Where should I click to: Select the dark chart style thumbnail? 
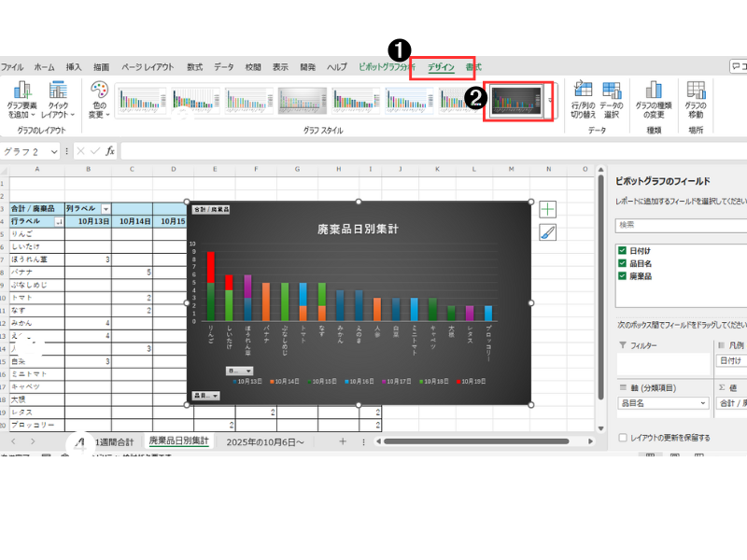(x=516, y=100)
